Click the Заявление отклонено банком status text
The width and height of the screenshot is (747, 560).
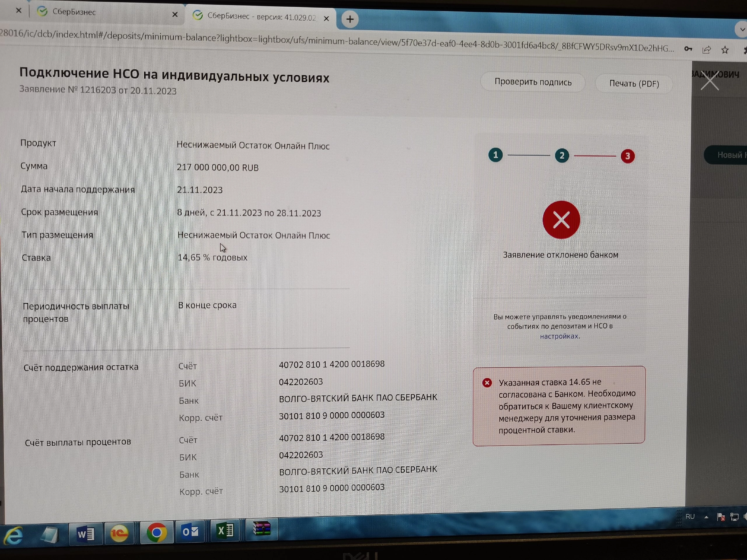[x=561, y=255]
